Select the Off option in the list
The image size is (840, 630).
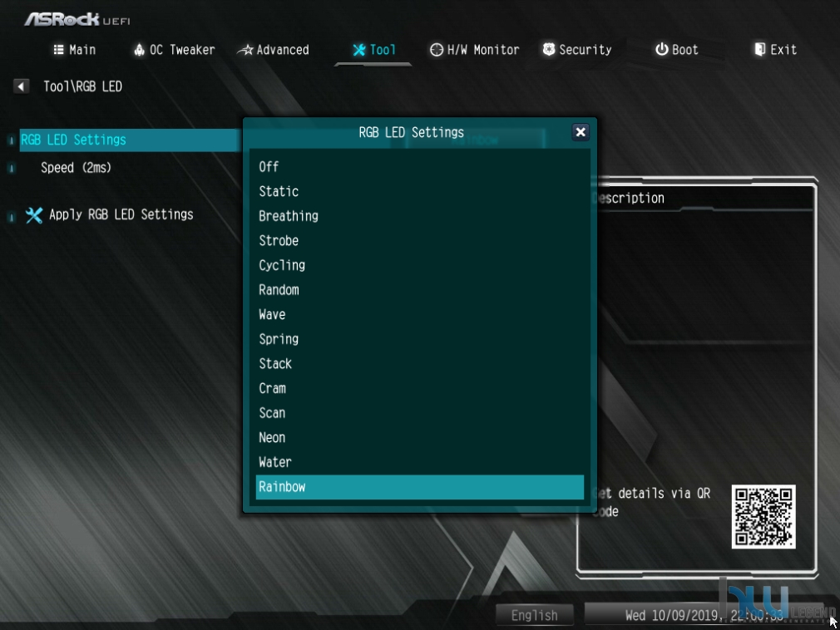(419, 166)
